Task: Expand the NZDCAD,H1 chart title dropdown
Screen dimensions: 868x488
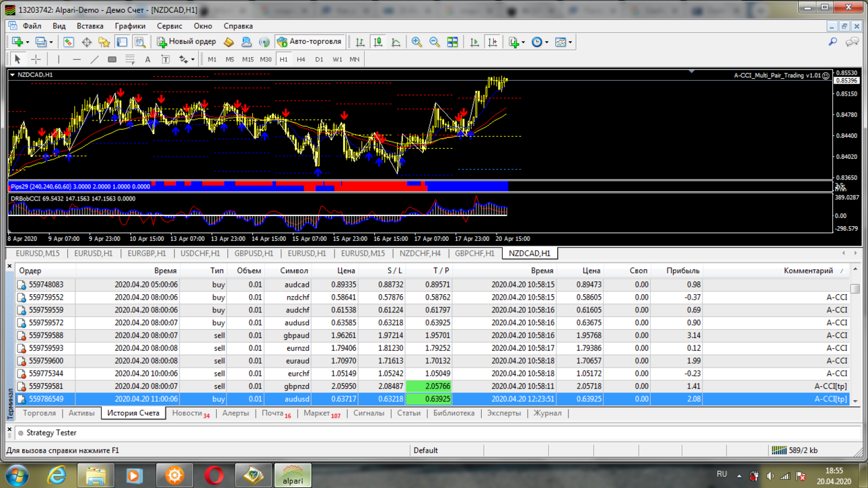Action: click(x=12, y=75)
